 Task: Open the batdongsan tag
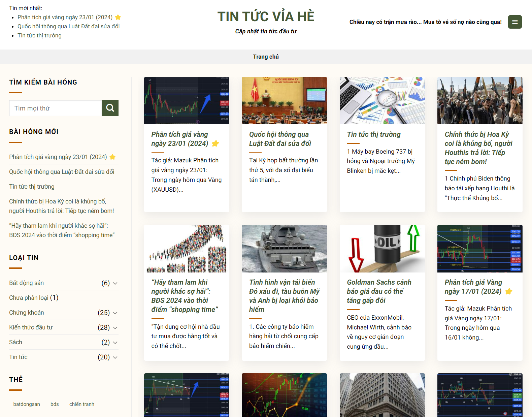coord(27,404)
